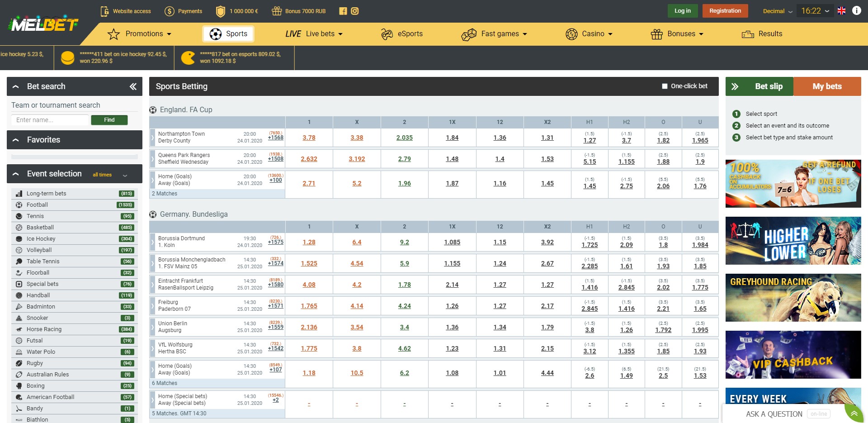Image resolution: width=868 pixels, height=423 pixels.
Task: Click the Melbet logo
Action: [x=43, y=24]
